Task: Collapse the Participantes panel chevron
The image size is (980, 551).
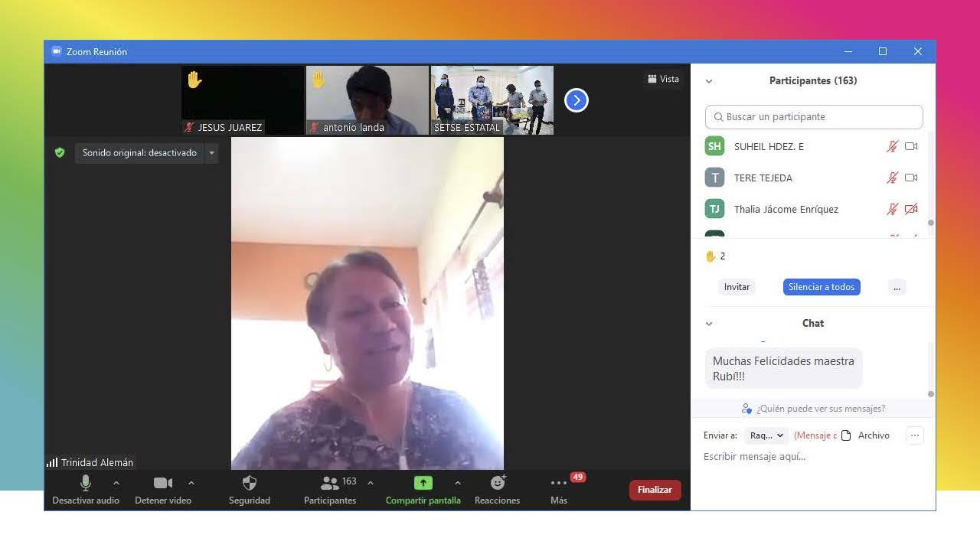Action: [709, 81]
